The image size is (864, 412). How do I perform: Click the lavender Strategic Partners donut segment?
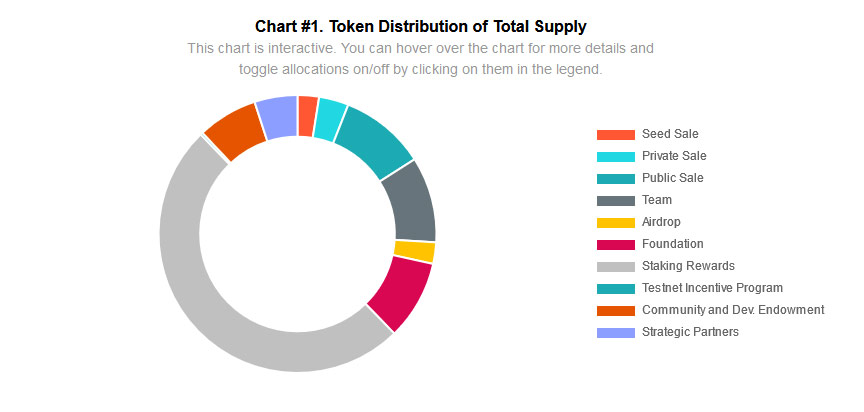(278, 117)
